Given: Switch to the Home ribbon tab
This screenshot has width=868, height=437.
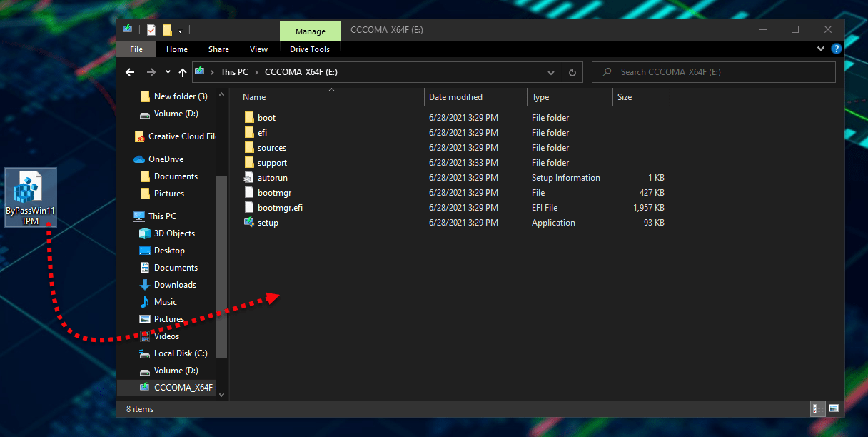Looking at the screenshot, I should pos(177,49).
